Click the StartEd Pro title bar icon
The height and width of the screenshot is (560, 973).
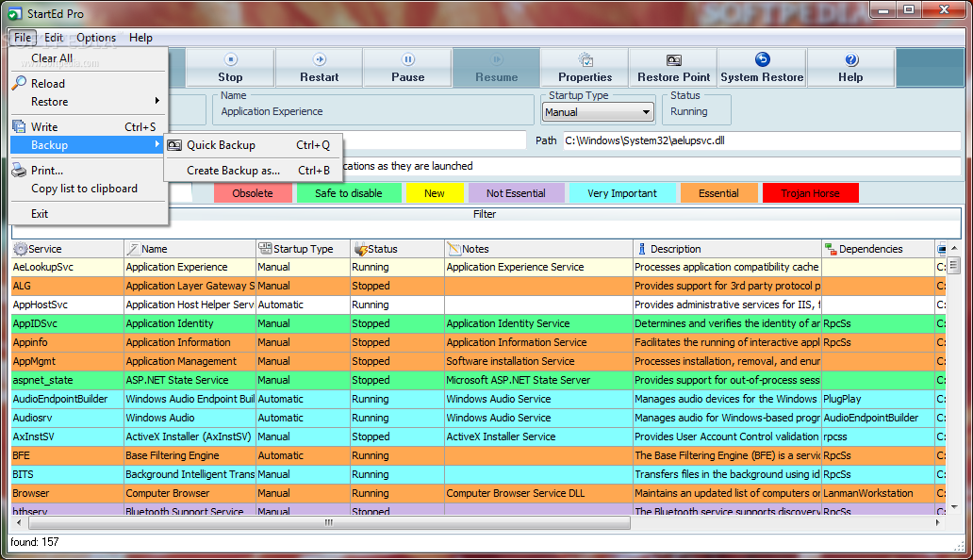(14, 13)
